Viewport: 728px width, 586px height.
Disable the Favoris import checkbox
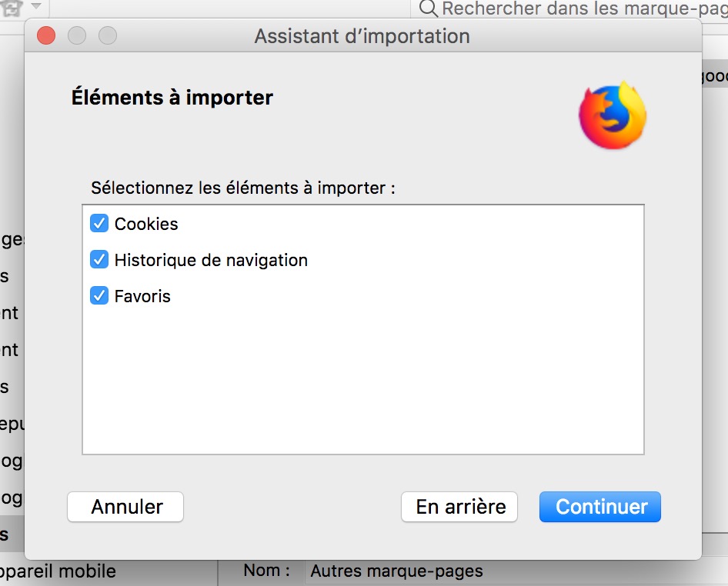(99, 296)
